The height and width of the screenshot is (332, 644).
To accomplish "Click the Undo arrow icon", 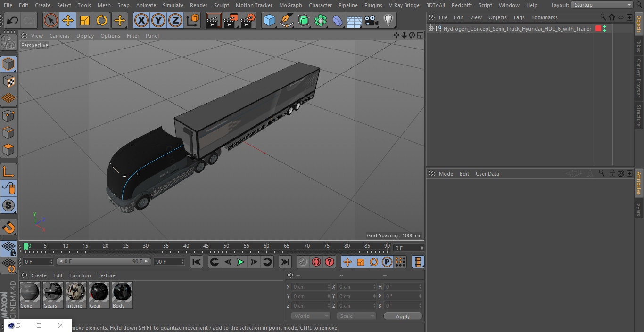I will [12, 20].
